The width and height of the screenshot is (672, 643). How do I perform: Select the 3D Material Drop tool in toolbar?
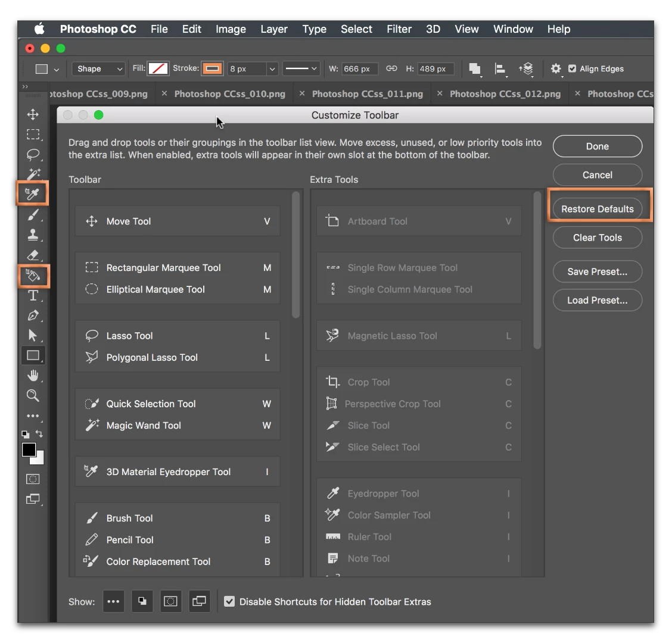[33, 276]
